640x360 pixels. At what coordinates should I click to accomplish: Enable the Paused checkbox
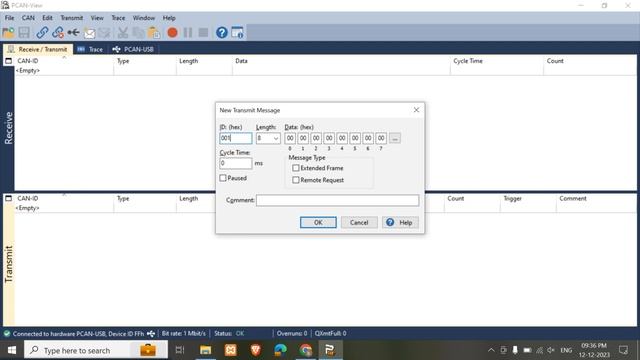point(223,178)
